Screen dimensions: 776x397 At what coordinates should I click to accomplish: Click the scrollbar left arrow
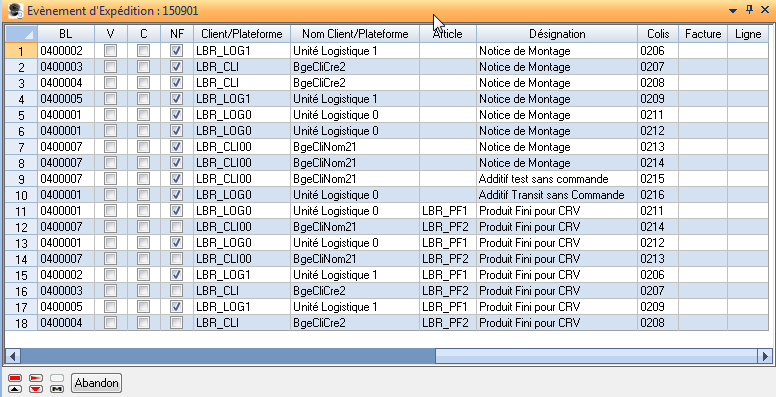click(x=12, y=355)
